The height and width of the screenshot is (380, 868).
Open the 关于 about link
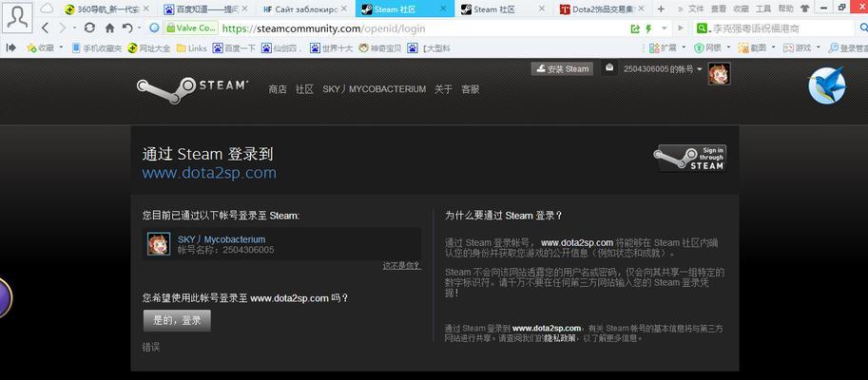443,89
